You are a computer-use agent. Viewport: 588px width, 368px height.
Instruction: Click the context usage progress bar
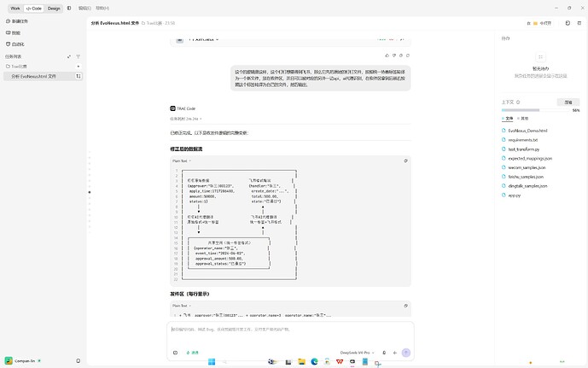pos(535,110)
